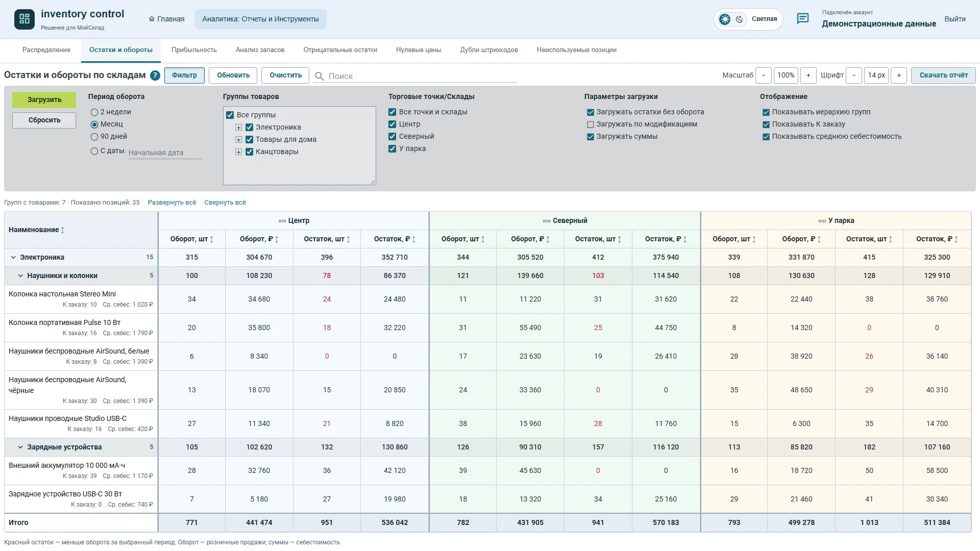980x551 pixels.
Task: Open the Анализ запасов tab
Action: [260, 50]
